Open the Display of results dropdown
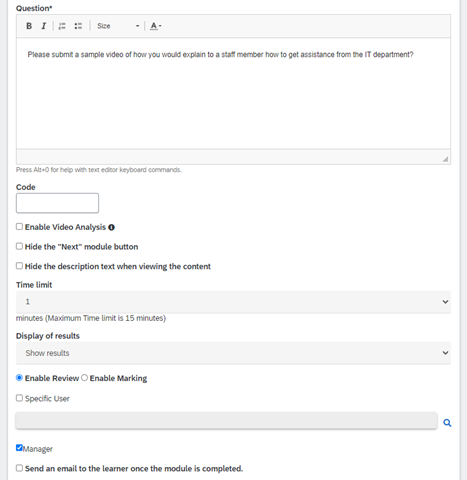This screenshot has width=467, height=480. pos(233,353)
